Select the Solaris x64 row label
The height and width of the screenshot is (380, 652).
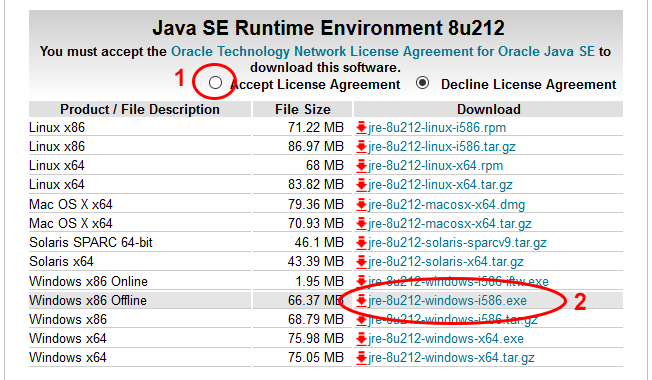(x=61, y=262)
